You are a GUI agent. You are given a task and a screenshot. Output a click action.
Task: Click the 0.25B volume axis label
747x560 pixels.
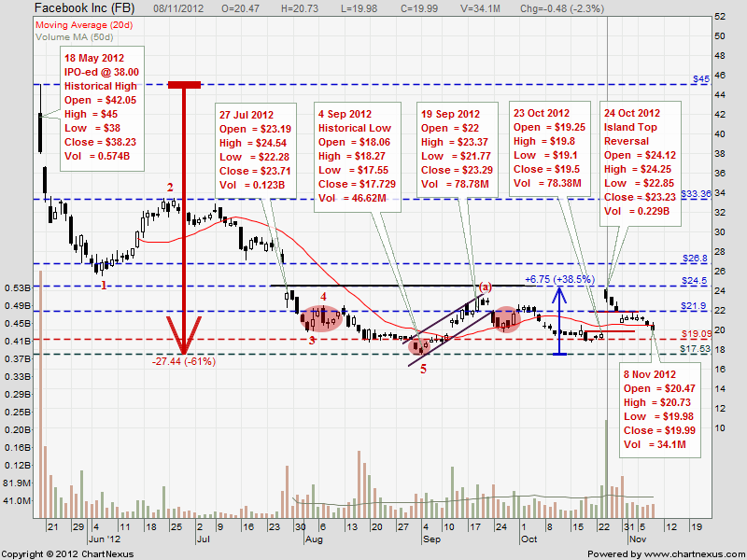click(17, 413)
